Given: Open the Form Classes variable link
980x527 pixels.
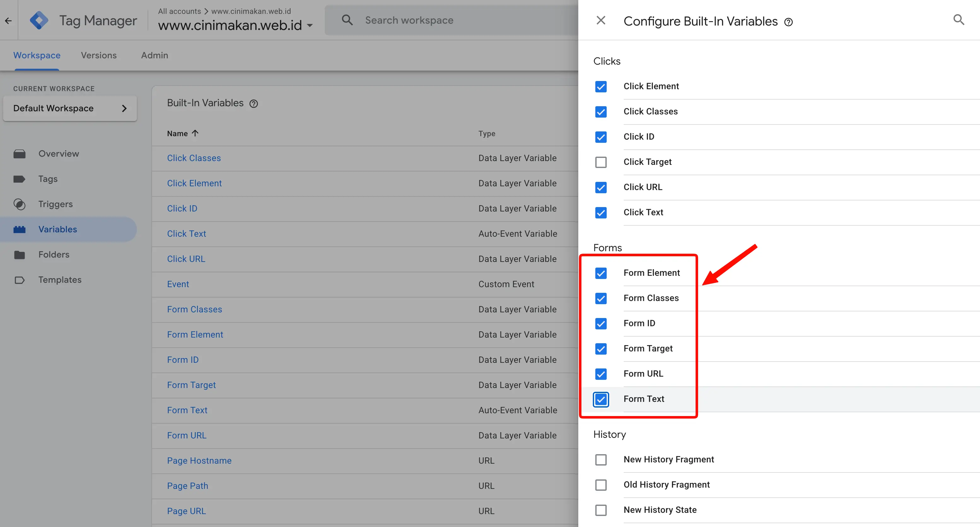Looking at the screenshot, I should click(x=195, y=310).
